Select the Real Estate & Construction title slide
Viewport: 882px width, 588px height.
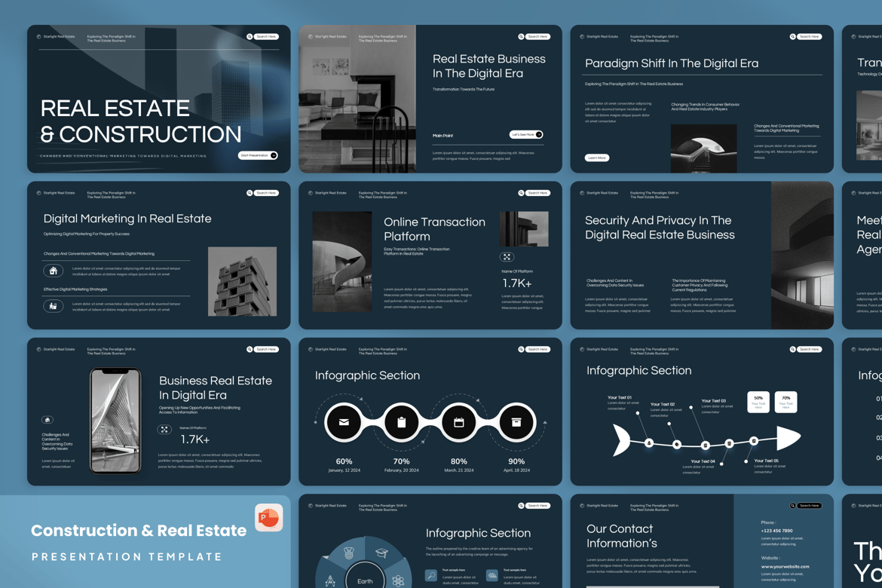point(158,99)
